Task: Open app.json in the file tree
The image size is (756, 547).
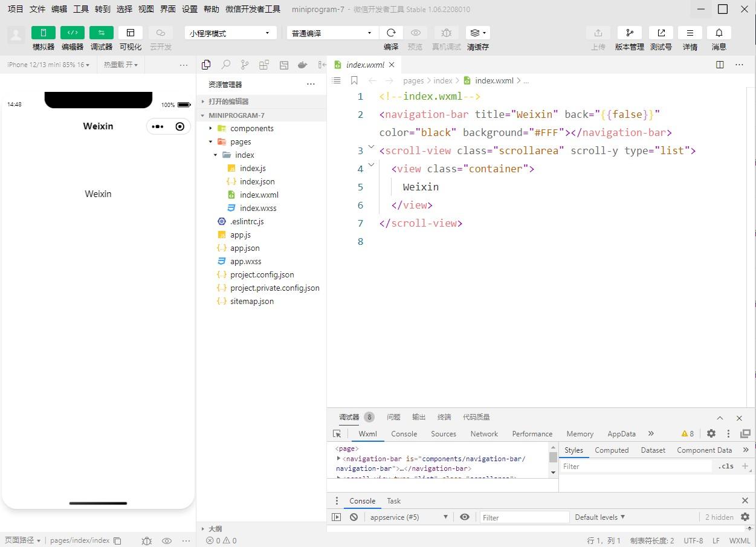Action: tap(261, 248)
